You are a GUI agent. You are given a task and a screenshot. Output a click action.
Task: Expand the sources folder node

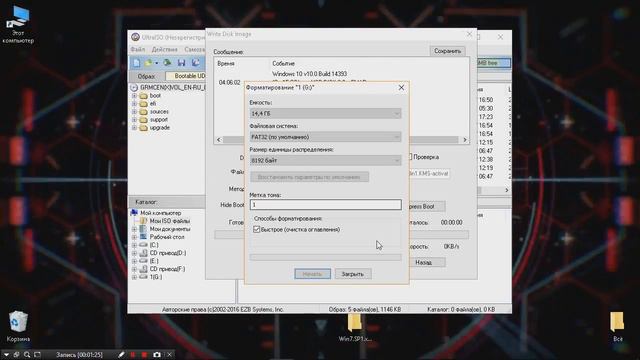(134, 111)
